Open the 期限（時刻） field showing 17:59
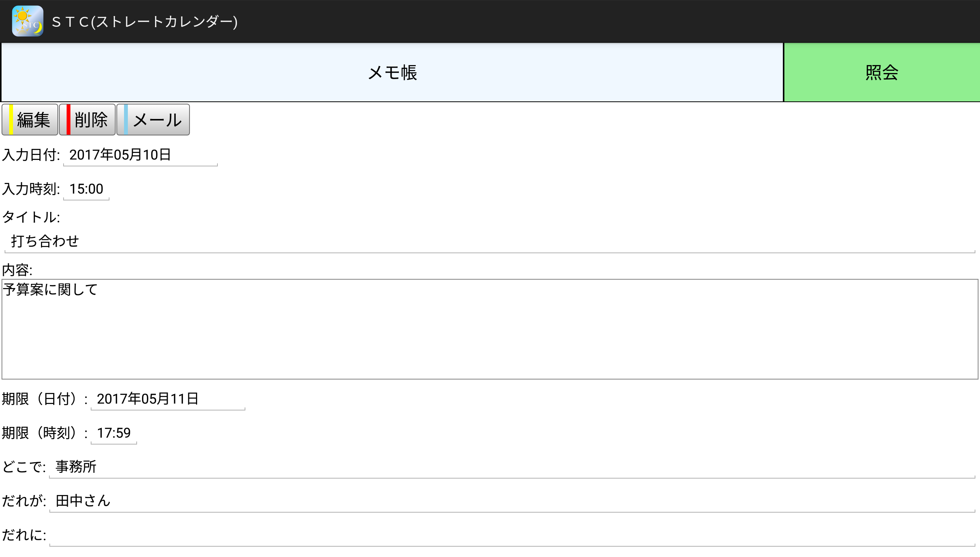The image size is (980, 557). pos(114,433)
